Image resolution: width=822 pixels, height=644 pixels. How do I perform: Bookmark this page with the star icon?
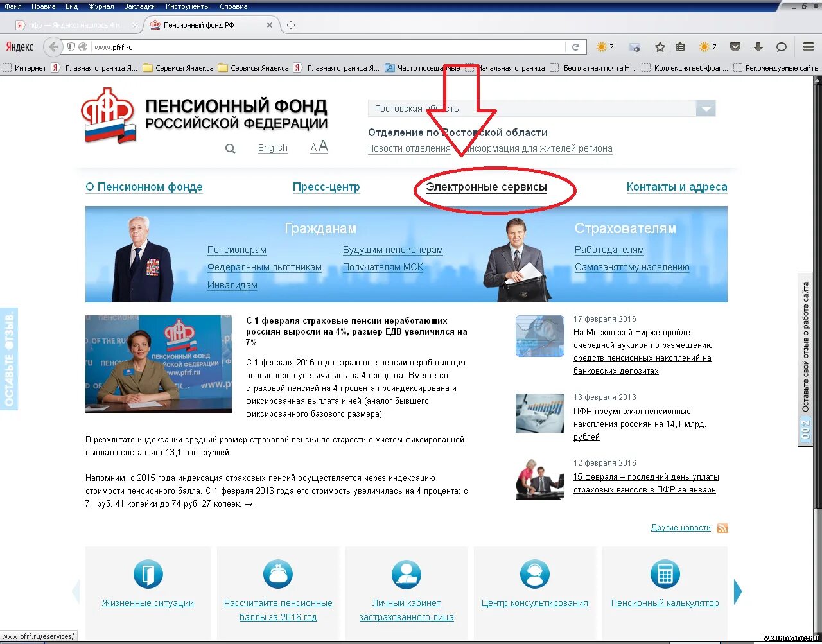[660, 47]
